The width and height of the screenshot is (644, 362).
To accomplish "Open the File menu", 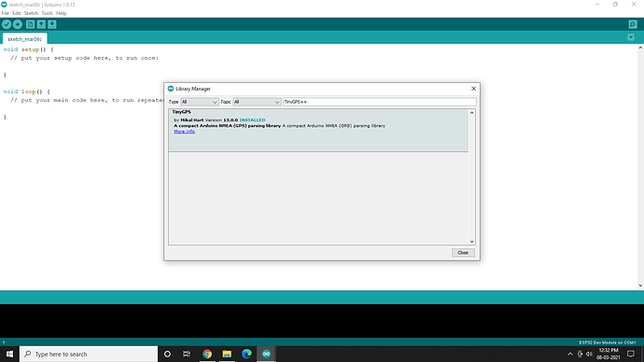I will 6,13.
